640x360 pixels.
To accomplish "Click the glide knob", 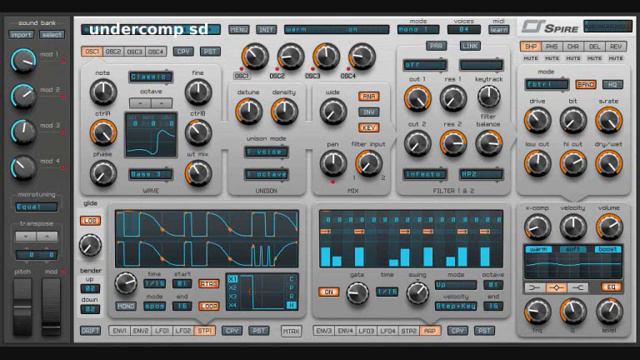I will [x=90, y=245].
